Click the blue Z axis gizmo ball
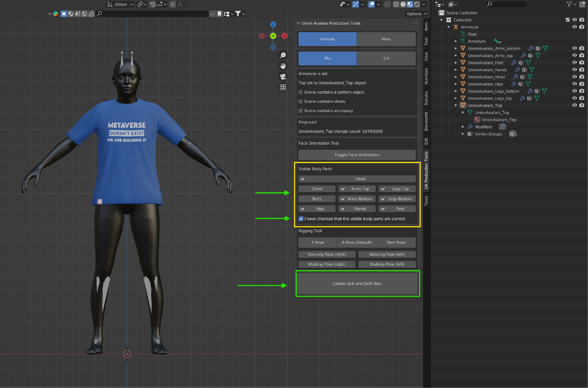This screenshot has width=588, height=388. coord(273,24)
